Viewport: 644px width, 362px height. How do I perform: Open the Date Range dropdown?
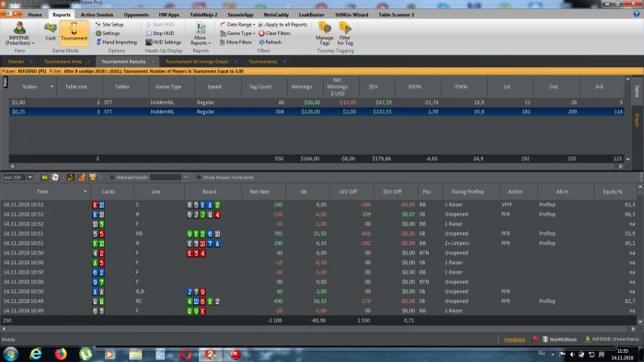click(x=237, y=25)
